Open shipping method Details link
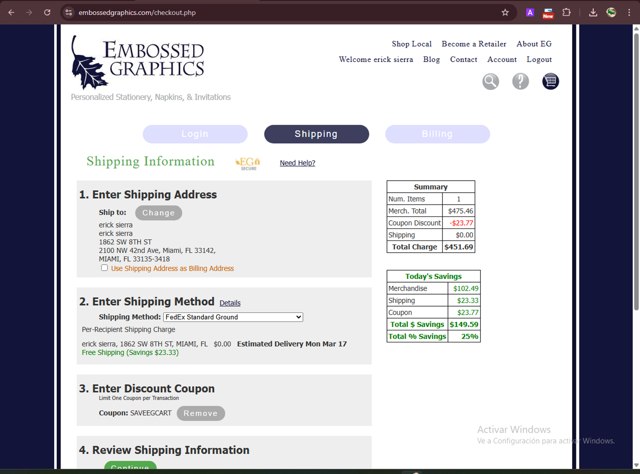The height and width of the screenshot is (474, 640). (230, 303)
